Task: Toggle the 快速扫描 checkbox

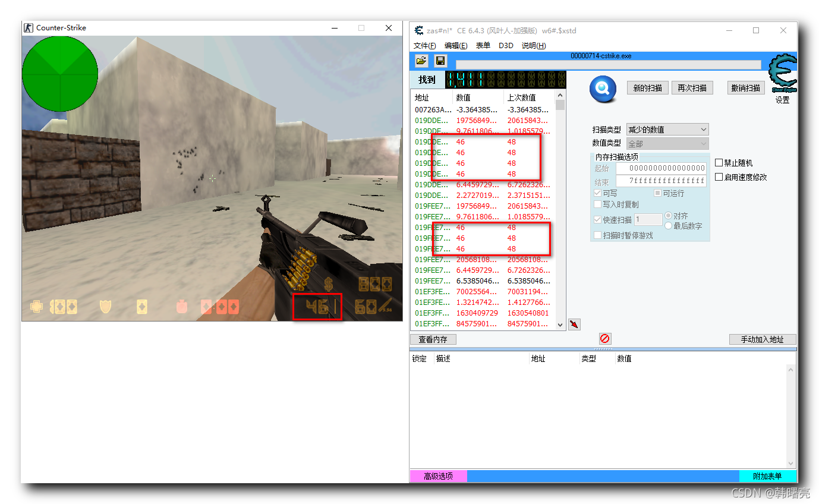Action: (597, 220)
